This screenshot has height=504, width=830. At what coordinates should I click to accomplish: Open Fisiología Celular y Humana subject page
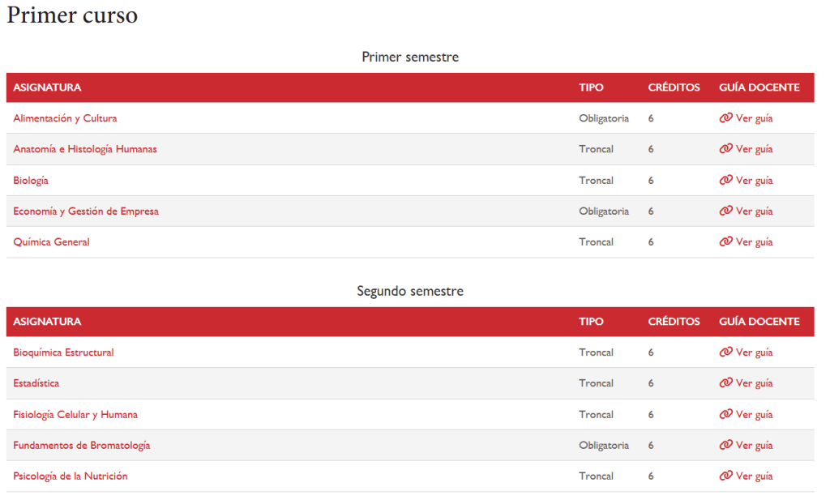coord(75,415)
